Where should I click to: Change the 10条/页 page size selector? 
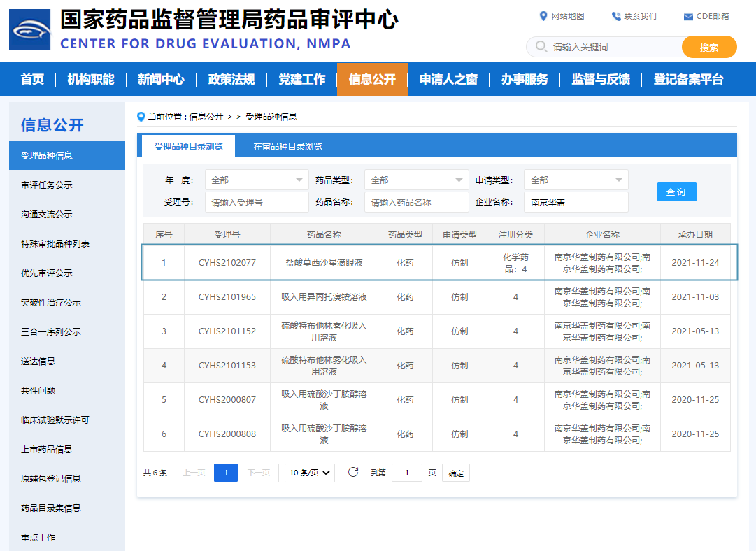pos(310,473)
